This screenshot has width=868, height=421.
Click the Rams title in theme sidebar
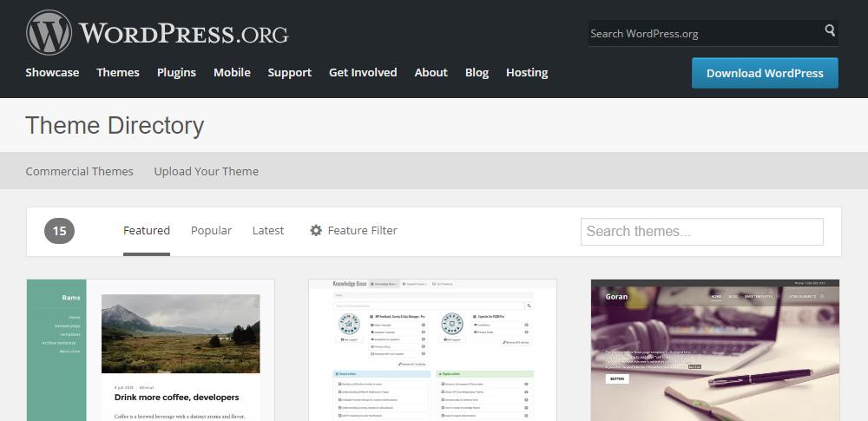click(x=71, y=298)
